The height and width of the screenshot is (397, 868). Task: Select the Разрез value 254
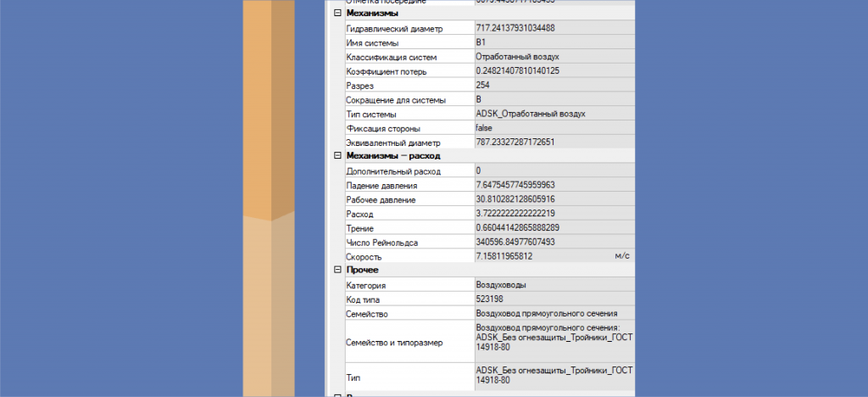[551, 85]
